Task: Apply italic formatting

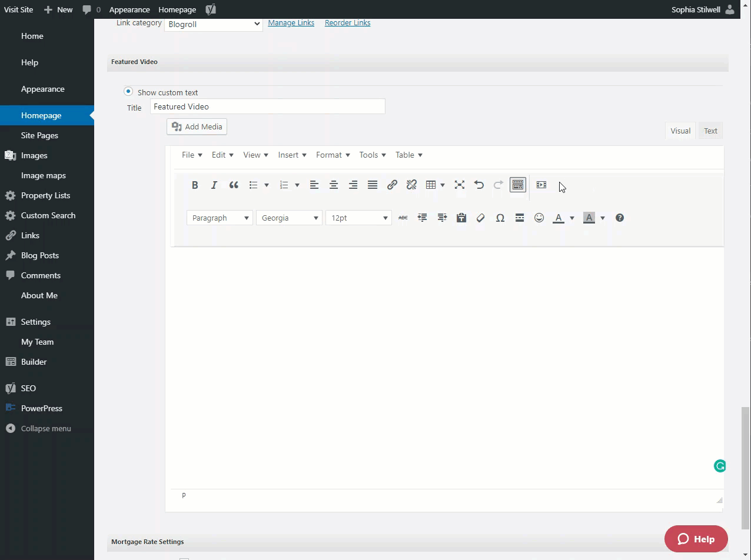Action: (x=214, y=185)
